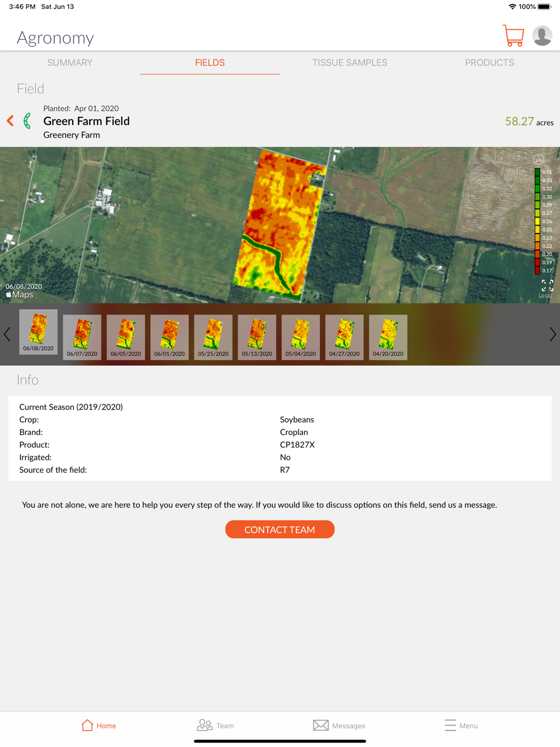Tap the 58.27 acres value
560x747 pixels.
529,122
